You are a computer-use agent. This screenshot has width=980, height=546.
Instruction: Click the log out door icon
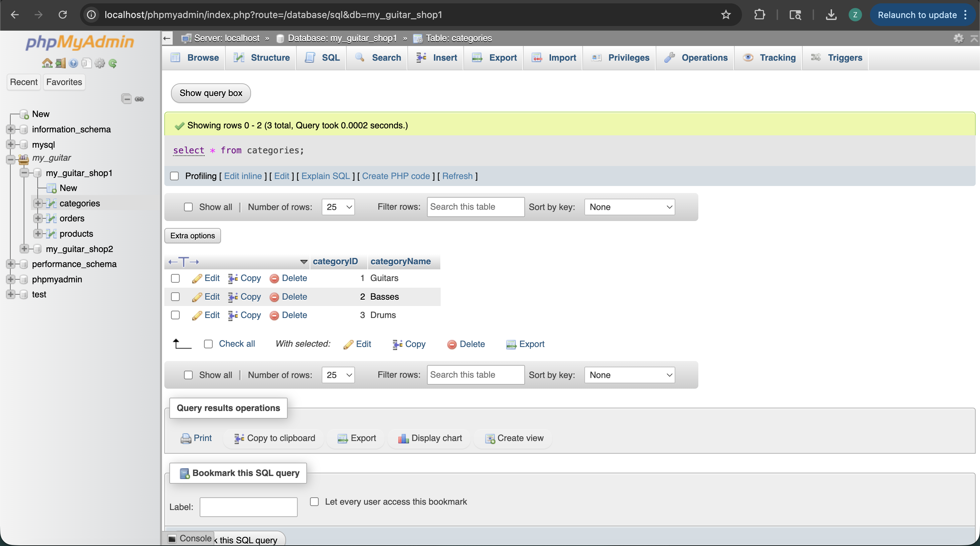[60, 63]
